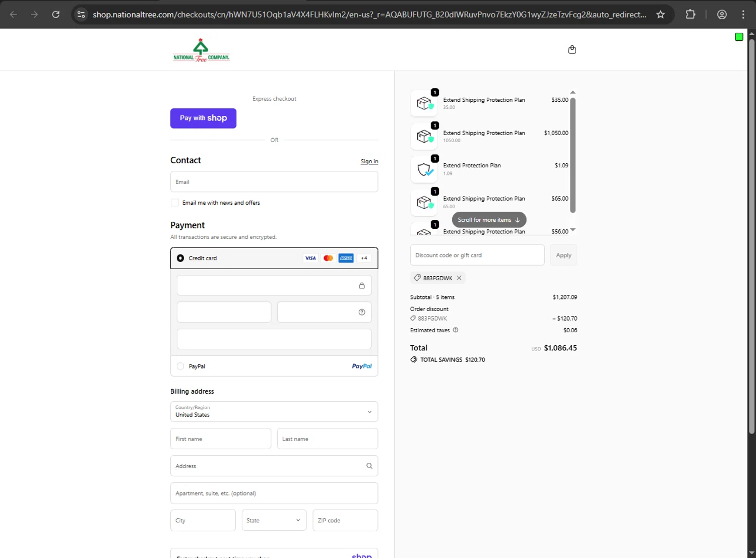Click the security code help icon

tap(362, 312)
